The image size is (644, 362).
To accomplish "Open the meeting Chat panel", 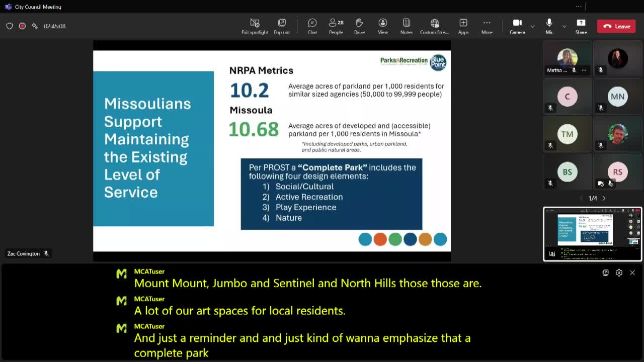I will coord(312,26).
